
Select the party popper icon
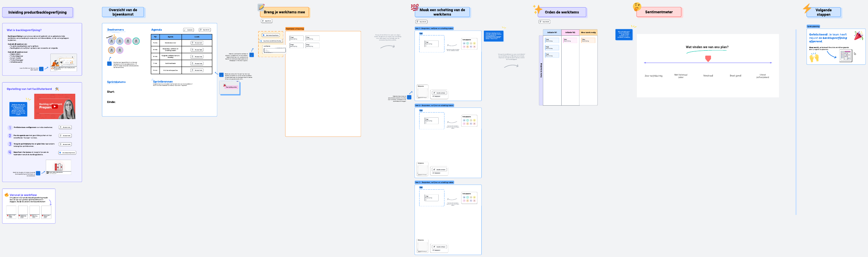tap(858, 35)
